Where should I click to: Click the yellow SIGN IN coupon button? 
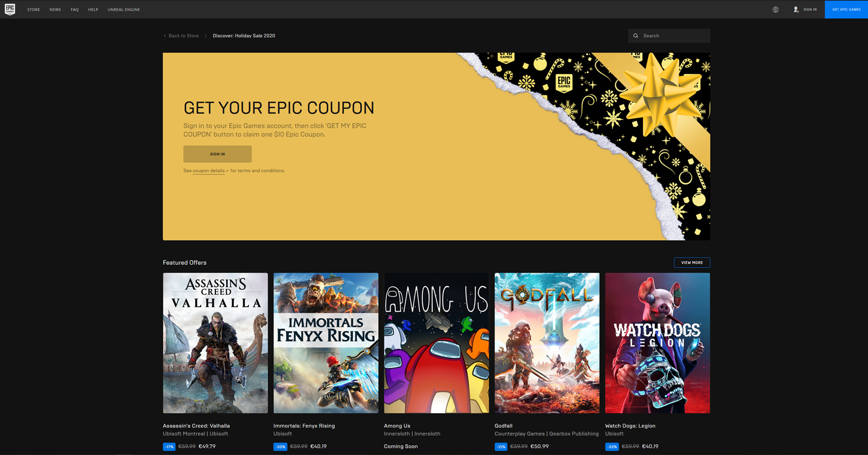pyautogui.click(x=218, y=154)
